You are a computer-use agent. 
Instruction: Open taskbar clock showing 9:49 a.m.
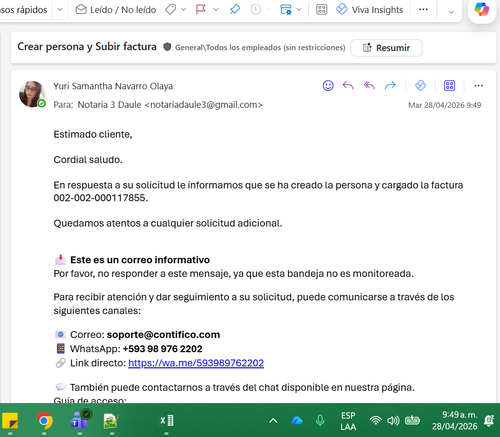click(x=455, y=421)
